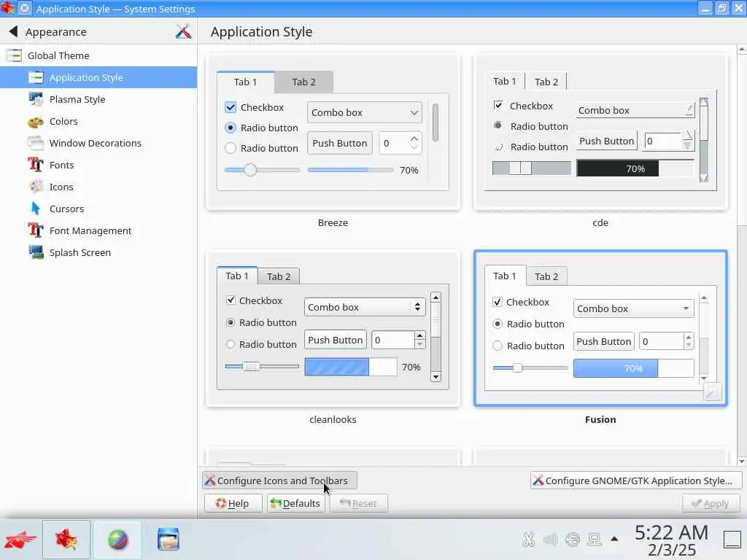Select second Radio button in Fusion preview
Viewport: 747px width, 560px height.
click(x=498, y=346)
